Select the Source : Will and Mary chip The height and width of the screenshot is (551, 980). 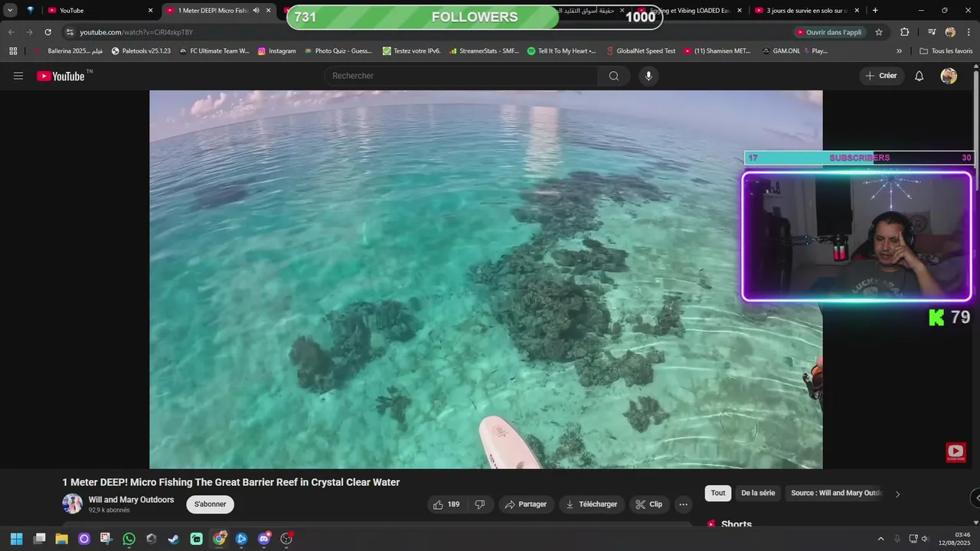tap(836, 494)
